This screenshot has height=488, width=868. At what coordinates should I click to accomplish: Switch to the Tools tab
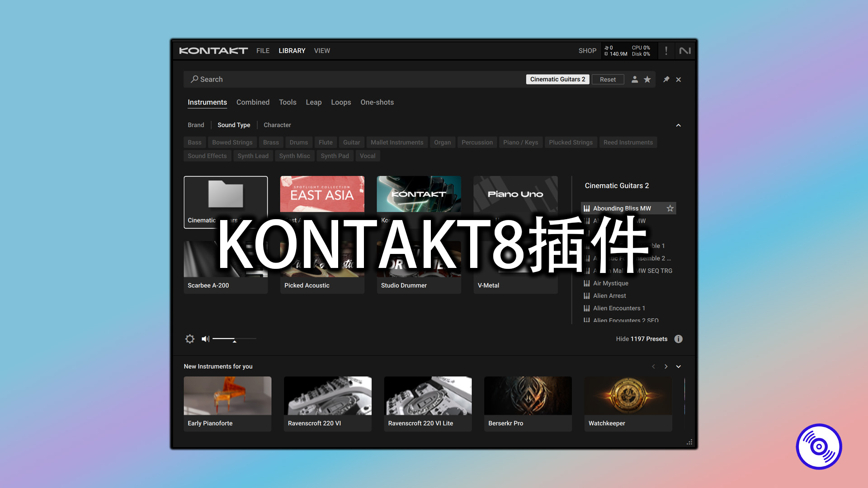tap(288, 102)
